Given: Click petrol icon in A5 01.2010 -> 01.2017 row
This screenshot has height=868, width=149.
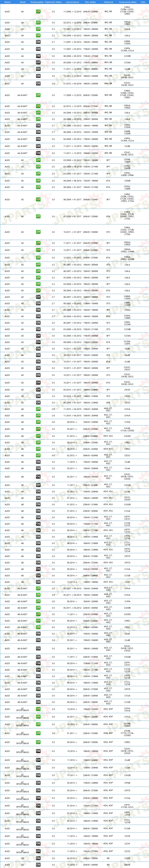Looking at the screenshot, I should (x=38, y=216).
